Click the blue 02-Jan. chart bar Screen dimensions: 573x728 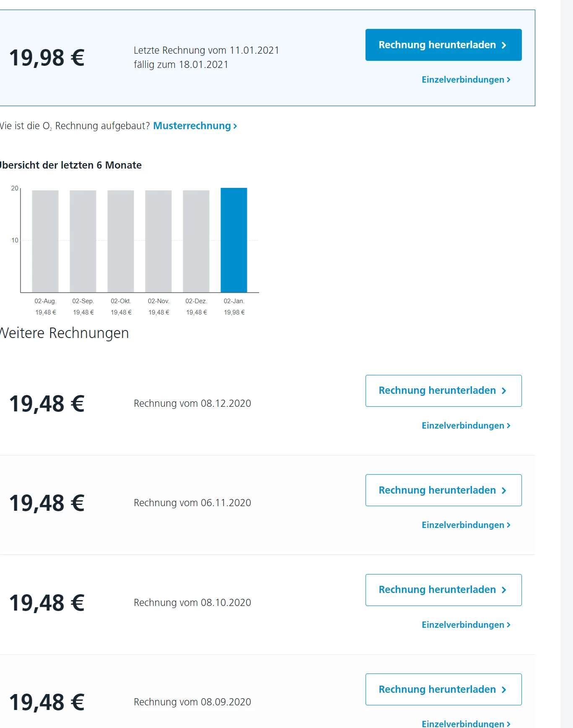[234, 240]
